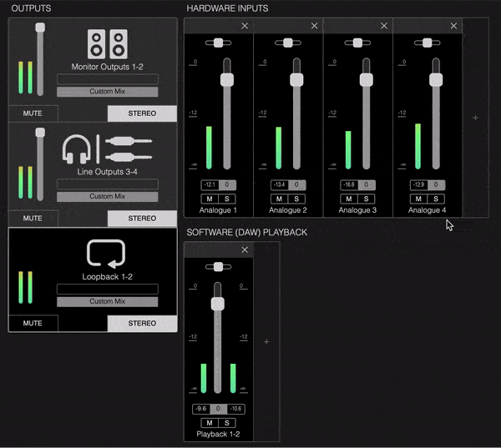
Task: Click the Loopback 1-2 label
Action: 108,277
